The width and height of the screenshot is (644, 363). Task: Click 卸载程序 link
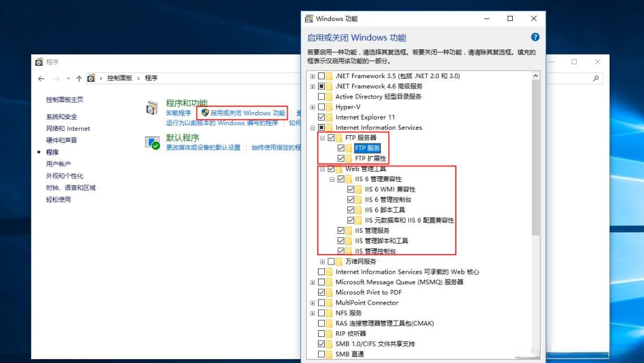(x=179, y=113)
